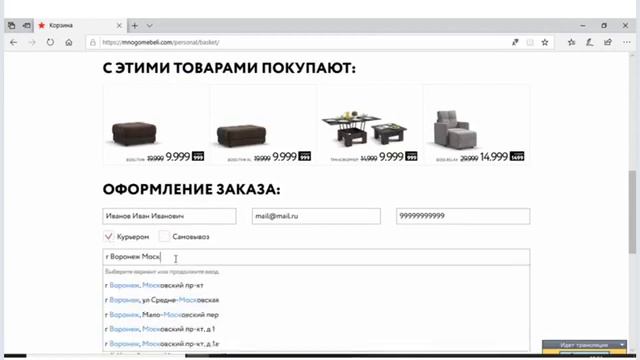Open a new tab with plus
Viewport: 640px width, 360px height.
(135, 26)
